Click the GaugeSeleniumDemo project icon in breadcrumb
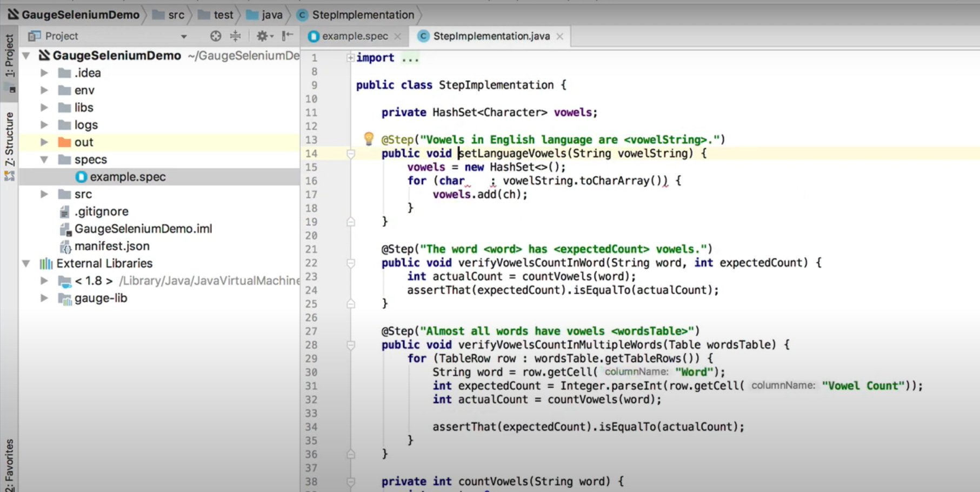 pyautogui.click(x=13, y=15)
